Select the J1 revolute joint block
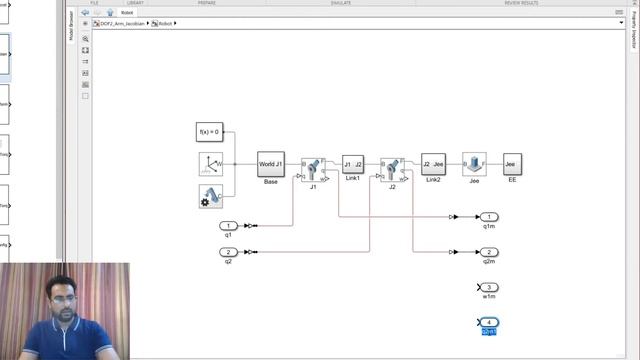Viewport: 640px width, 360px height. tap(313, 170)
